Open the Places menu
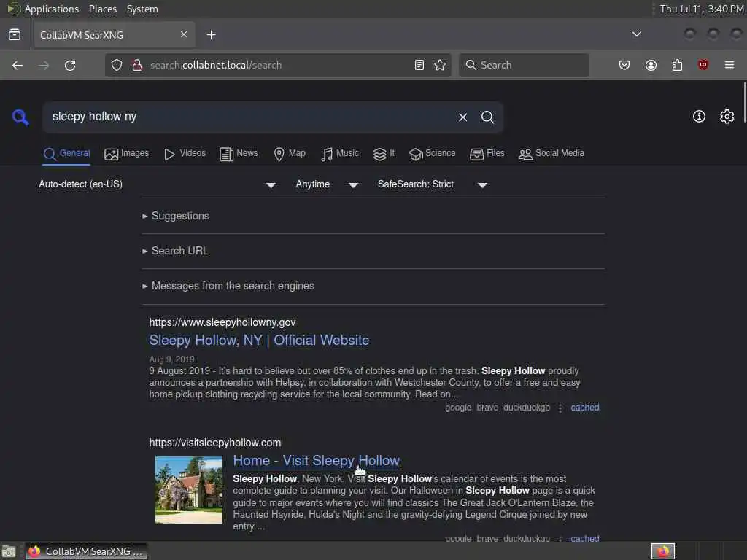 [103, 9]
